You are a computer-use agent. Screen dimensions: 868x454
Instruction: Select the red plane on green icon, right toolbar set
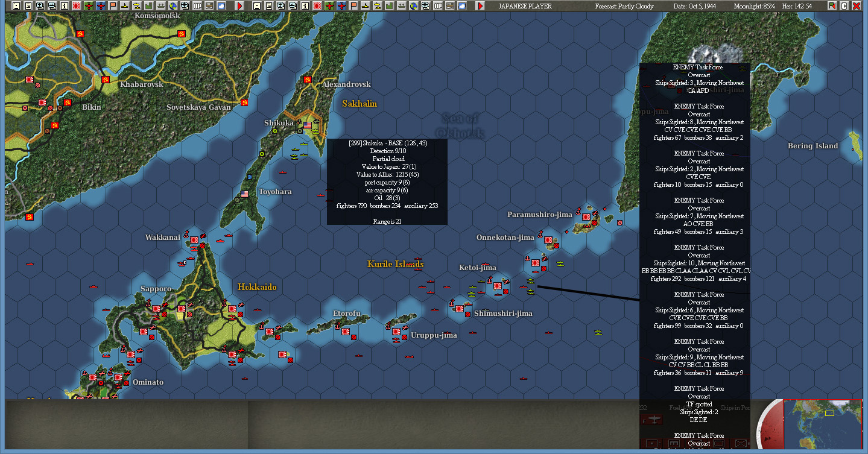pyautogui.click(x=329, y=6)
